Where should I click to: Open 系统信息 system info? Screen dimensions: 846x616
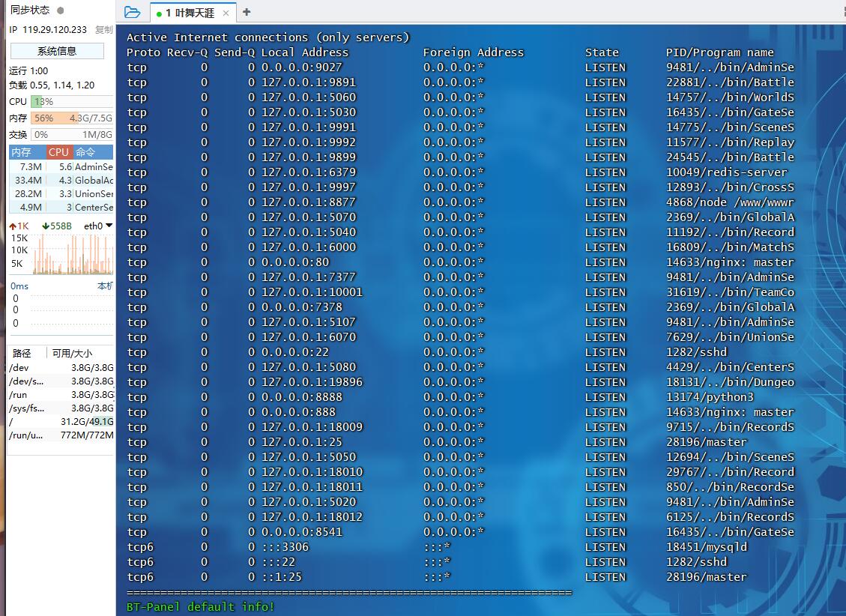[x=57, y=51]
